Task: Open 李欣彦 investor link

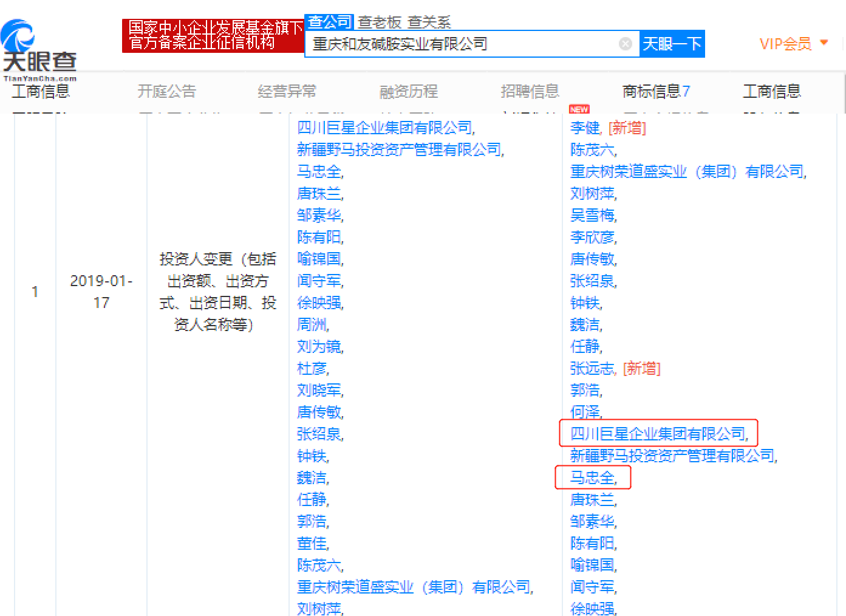Action: click(x=593, y=237)
